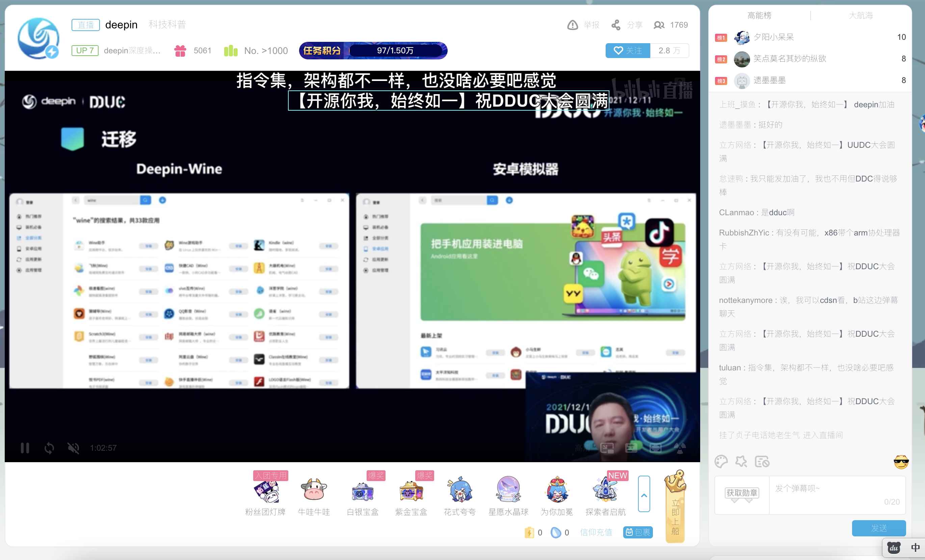Click the 立即上船 anchor banner
Image resolution: width=925 pixels, height=560 pixels.
pyautogui.click(x=675, y=506)
